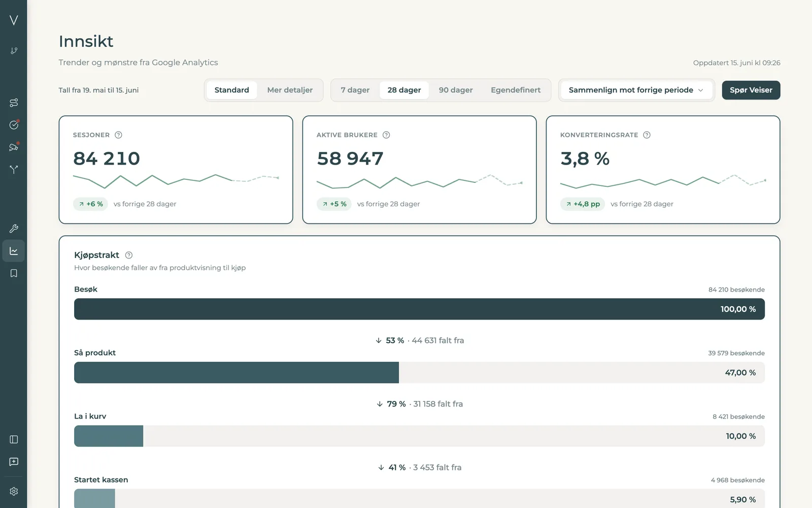Open the settings gear icon
Image resolution: width=812 pixels, height=508 pixels.
14,491
